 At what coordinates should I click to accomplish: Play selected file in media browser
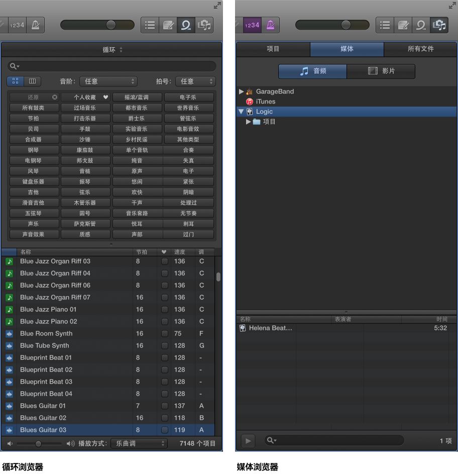(x=248, y=441)
